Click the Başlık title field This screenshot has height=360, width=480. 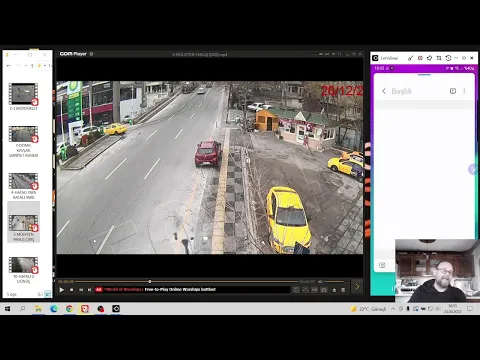(x=402, y=91)
